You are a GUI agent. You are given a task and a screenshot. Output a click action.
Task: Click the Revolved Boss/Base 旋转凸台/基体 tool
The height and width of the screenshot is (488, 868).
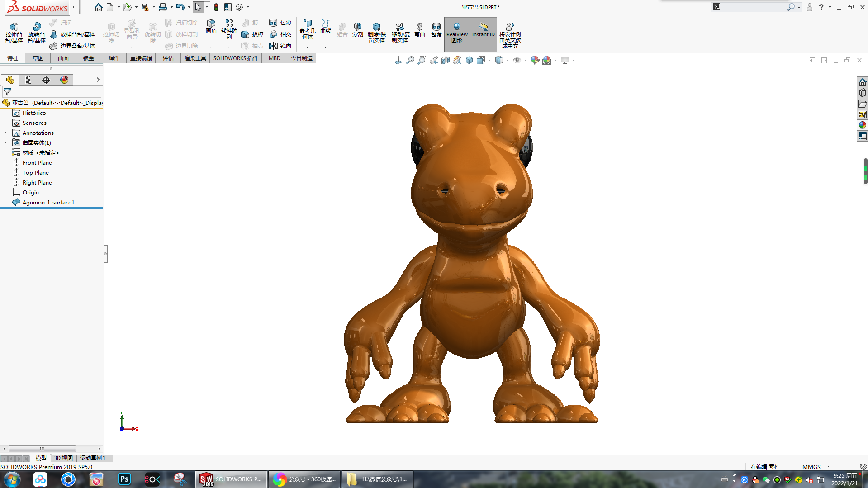pos(37,33)
